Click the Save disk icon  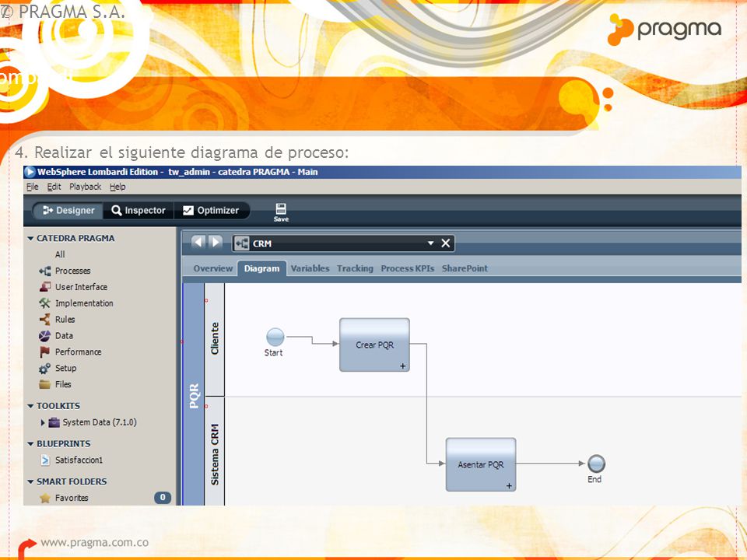(281, 208)
